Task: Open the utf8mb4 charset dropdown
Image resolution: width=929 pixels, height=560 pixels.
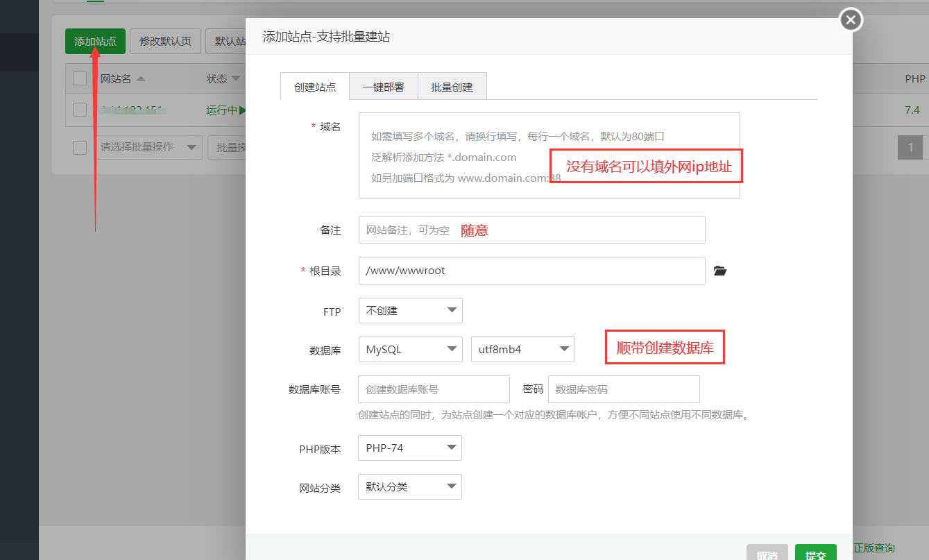Action: coord(523,349)
